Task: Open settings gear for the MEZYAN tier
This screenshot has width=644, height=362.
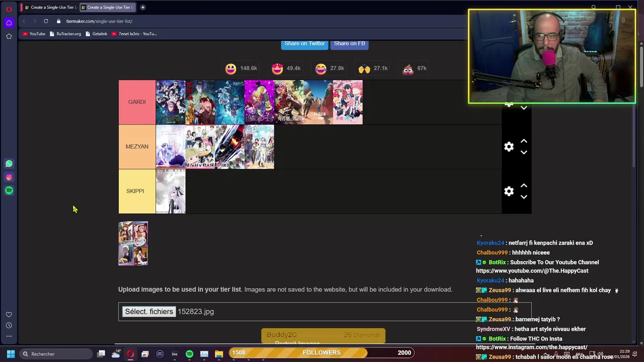Action: pos(509,146)
